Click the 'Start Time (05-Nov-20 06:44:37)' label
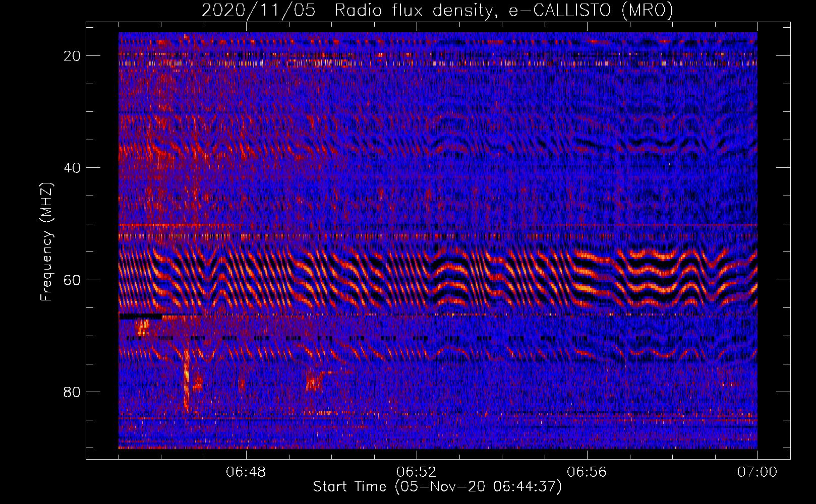The width and height of the screenshot is (816, 504). point(437,487)
